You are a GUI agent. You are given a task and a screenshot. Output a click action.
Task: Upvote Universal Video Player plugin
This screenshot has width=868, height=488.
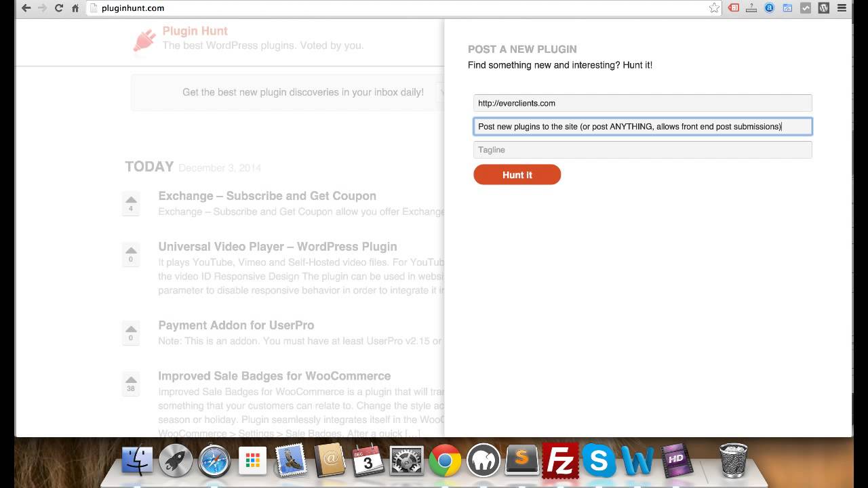point(131,254)
